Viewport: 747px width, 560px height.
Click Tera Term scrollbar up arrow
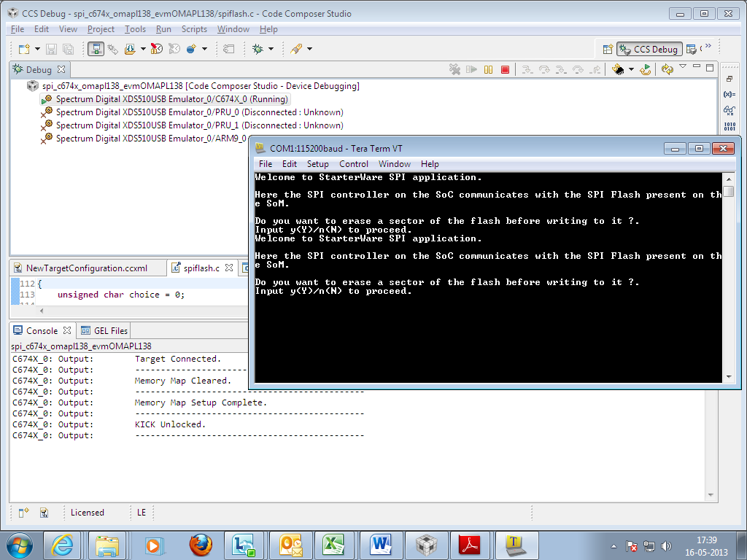coord(729,179)
